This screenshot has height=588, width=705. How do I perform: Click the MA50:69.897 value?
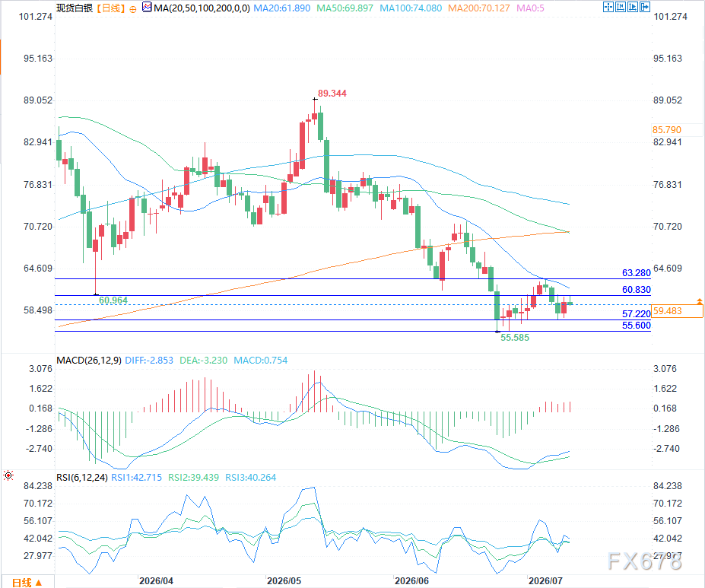coord(345,8)
